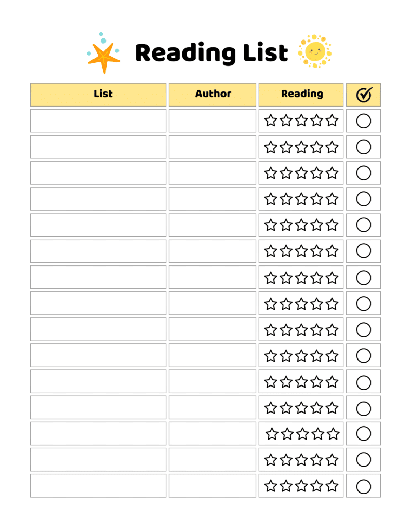This screenshot has height=532, width=411.
Task: Select the third star in the second row
Action: coord(301,147)
